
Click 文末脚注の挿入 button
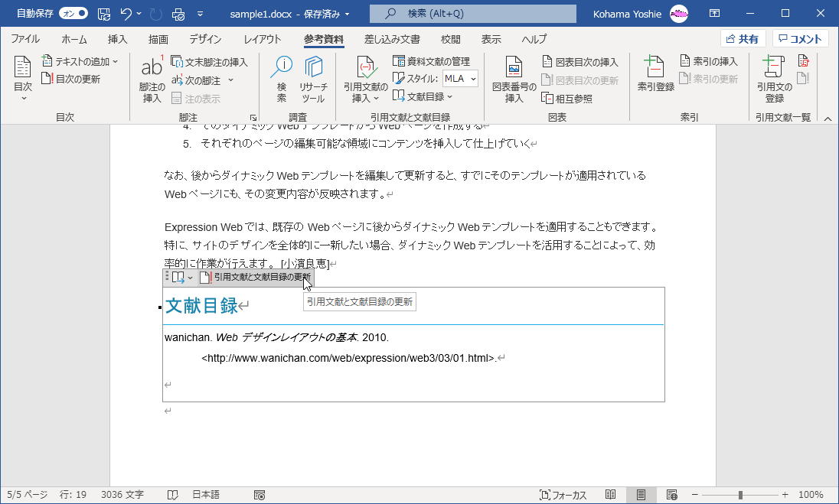[x=209, y=62]
